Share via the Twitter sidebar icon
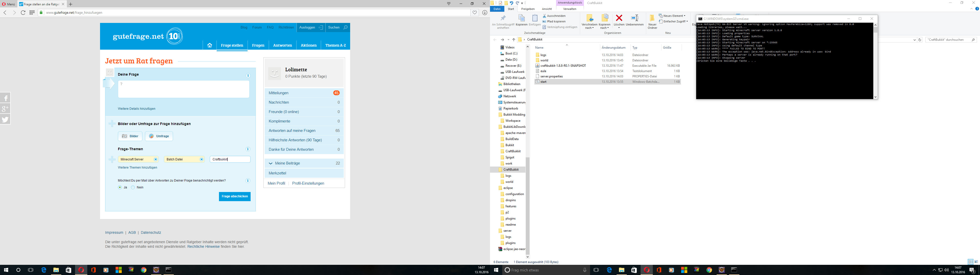 click(x=5, y=119)
